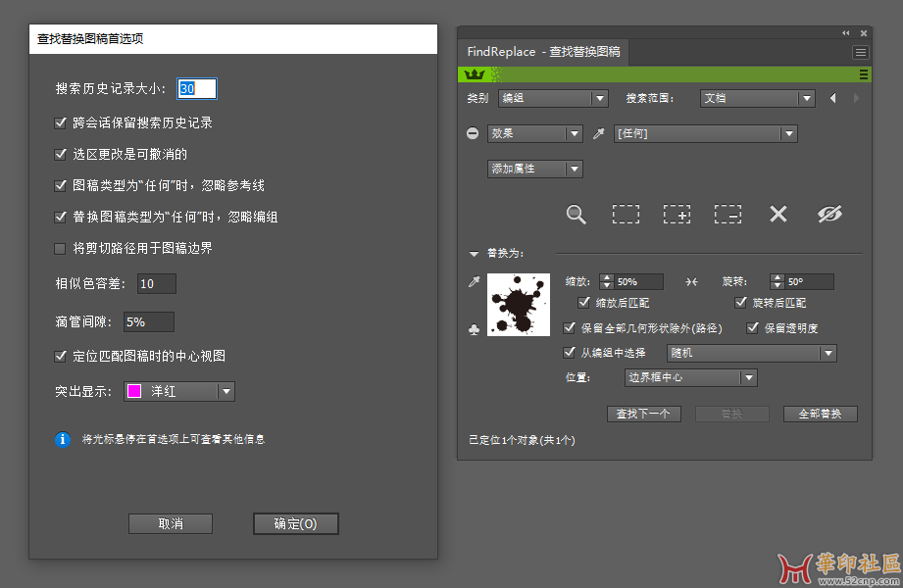Click the 缩放 value field showing 50%
Viewport: 903px width, 588px height.
pos(638,281)
